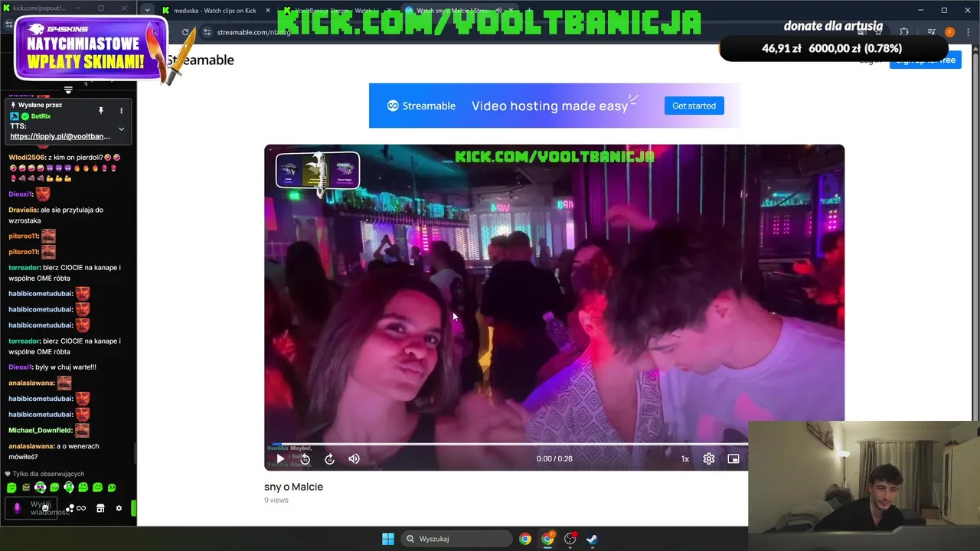Open the video player settings gear
980x551 pixels.
[x=709, y=459]
